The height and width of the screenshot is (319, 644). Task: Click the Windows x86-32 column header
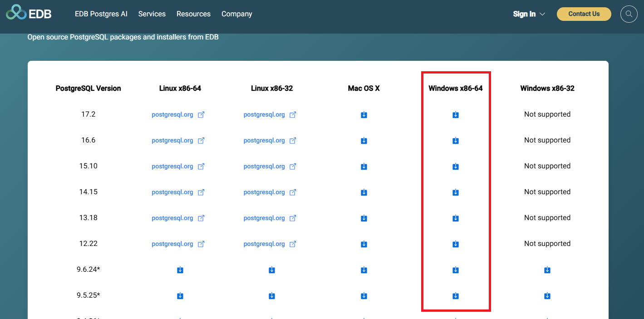pos(547,88)
